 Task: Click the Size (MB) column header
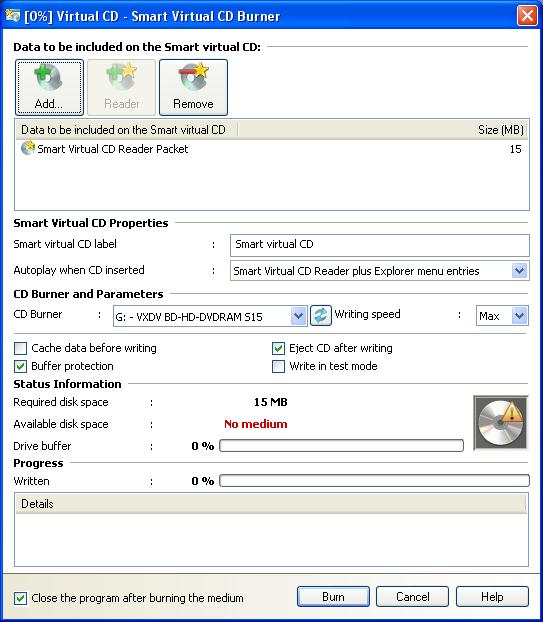[501, 130]
